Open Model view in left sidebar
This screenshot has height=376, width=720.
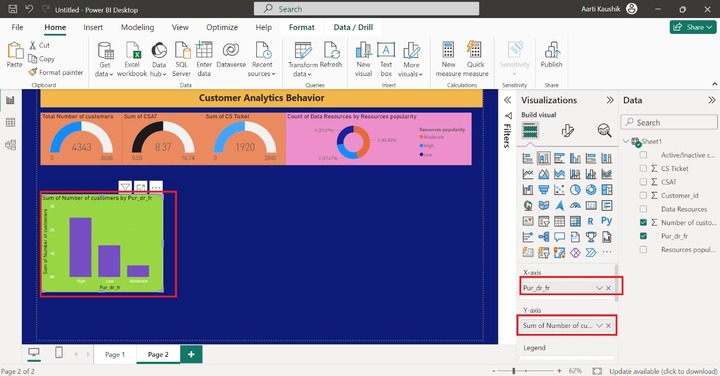pos(10,145)
